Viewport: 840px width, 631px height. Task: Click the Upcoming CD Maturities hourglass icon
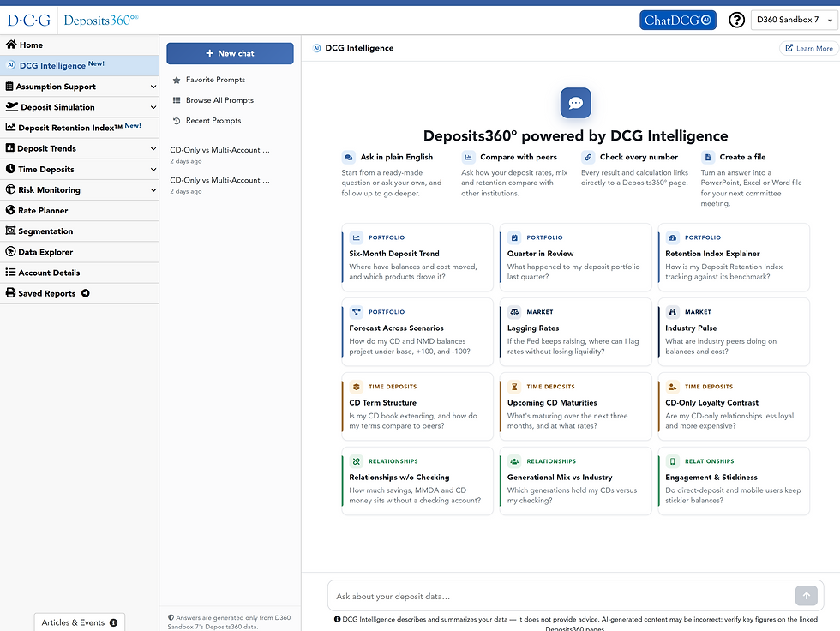coord(514,386)
